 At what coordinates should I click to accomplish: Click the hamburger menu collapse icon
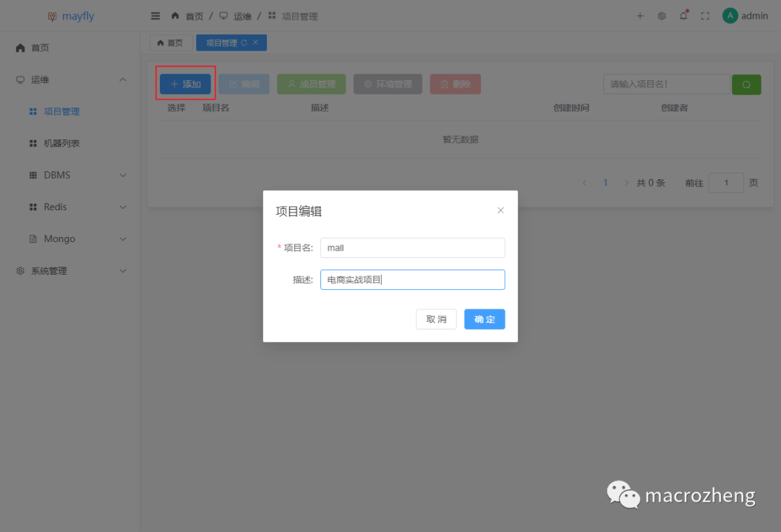click(155, 16)
